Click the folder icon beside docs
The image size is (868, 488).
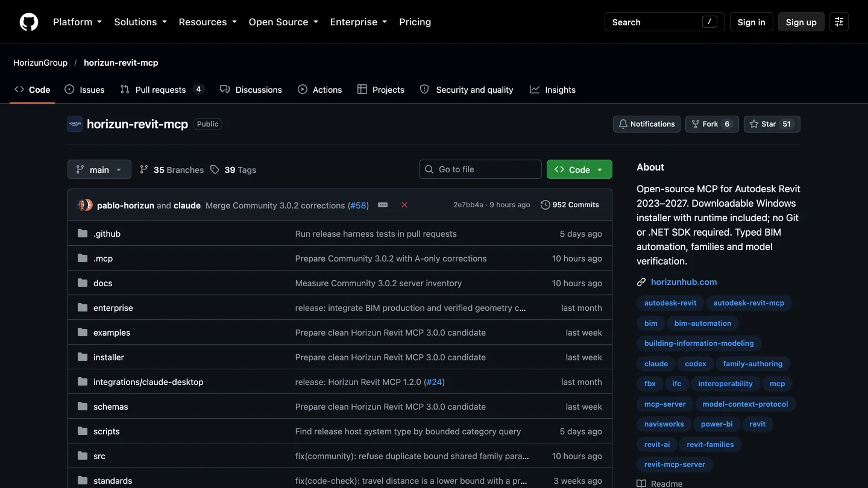[83, 283]
